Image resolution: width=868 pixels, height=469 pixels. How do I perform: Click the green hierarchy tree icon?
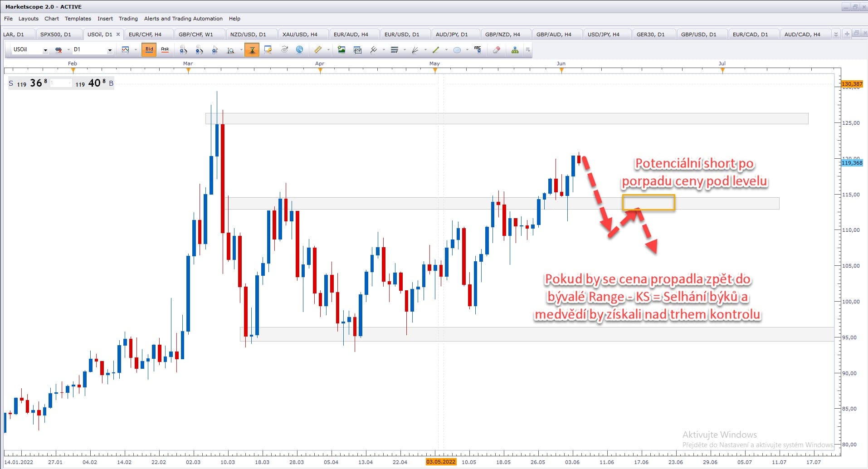pos(515,50)
